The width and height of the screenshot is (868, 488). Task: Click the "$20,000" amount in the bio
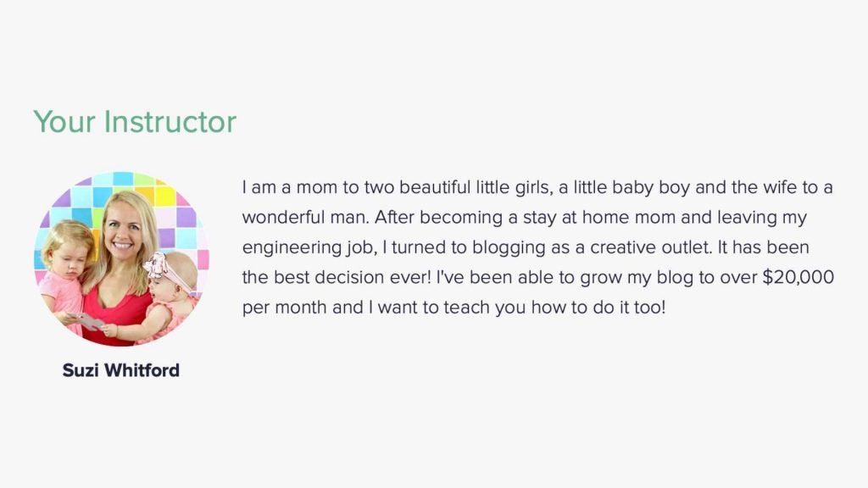(798, 277)
